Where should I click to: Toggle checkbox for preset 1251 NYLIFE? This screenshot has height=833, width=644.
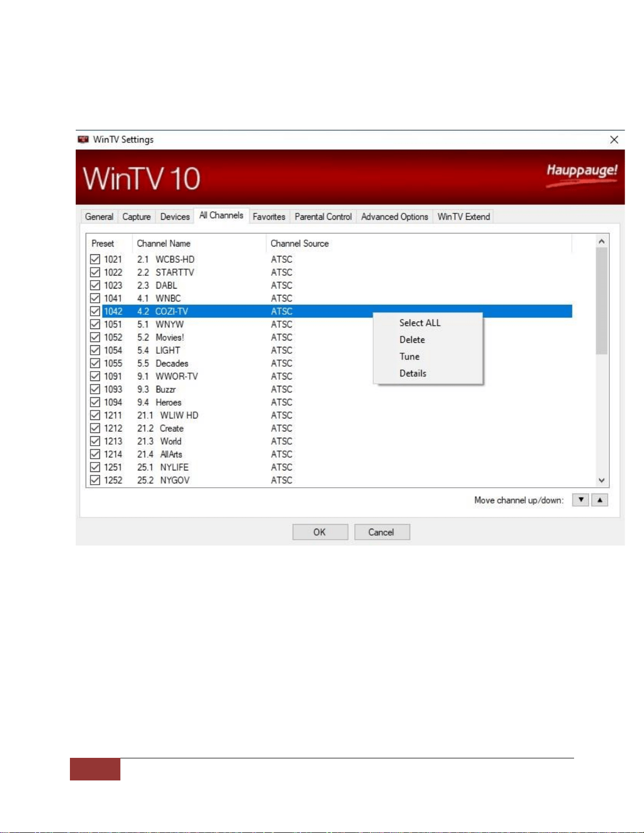[95, 467]
